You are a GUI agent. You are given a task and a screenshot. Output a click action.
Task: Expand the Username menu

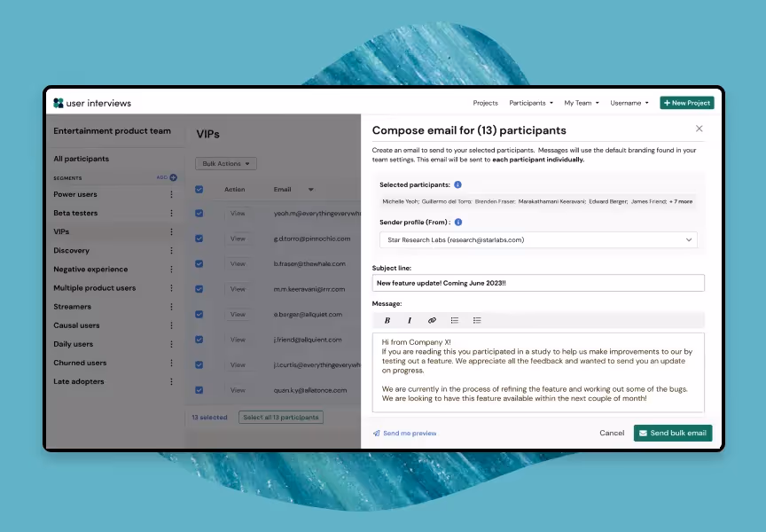(x=629, y=103)
